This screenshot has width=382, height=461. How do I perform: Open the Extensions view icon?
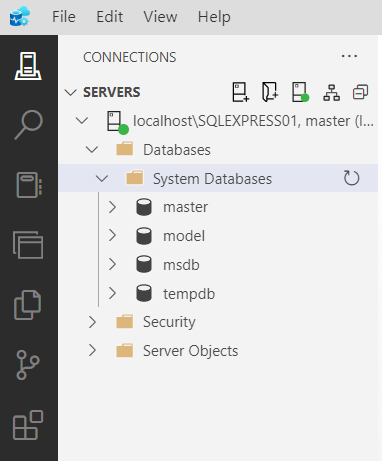pos(28,425)
